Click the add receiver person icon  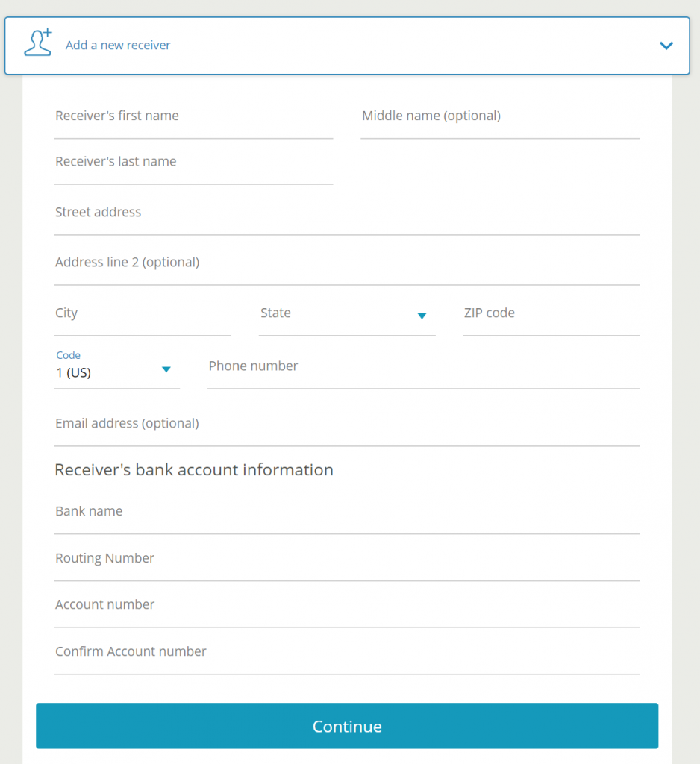(x=37, y=43)
